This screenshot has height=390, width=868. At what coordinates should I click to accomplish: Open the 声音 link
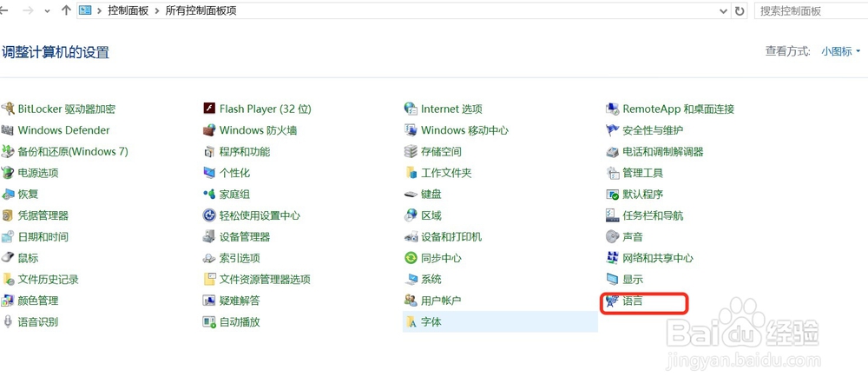click(x=633, y=236)
